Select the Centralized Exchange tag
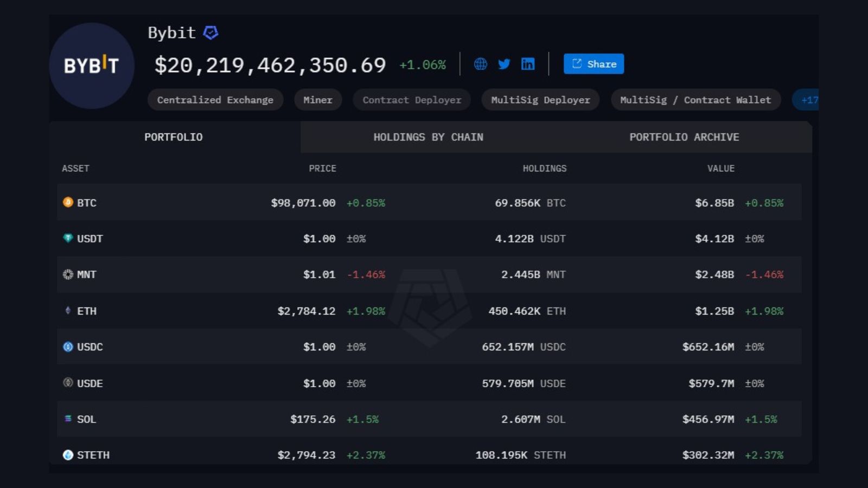868x488 pixels. point(215,100)
